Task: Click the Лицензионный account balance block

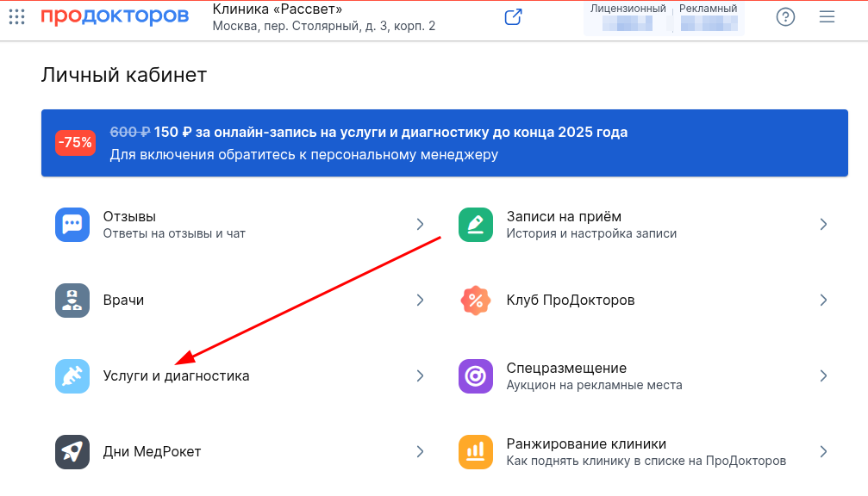Action: pyautogui.click(x=628, y=18)
